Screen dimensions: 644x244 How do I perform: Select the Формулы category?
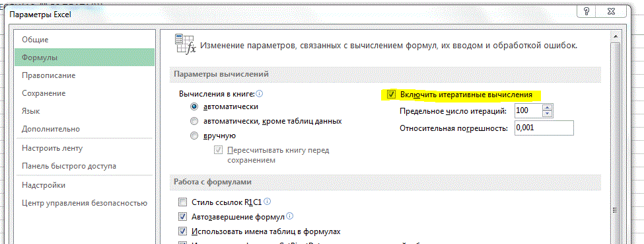[x=84, y=58]
